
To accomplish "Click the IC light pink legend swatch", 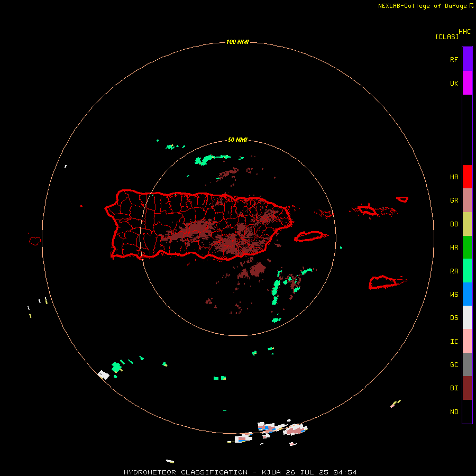I will point(467,341).
